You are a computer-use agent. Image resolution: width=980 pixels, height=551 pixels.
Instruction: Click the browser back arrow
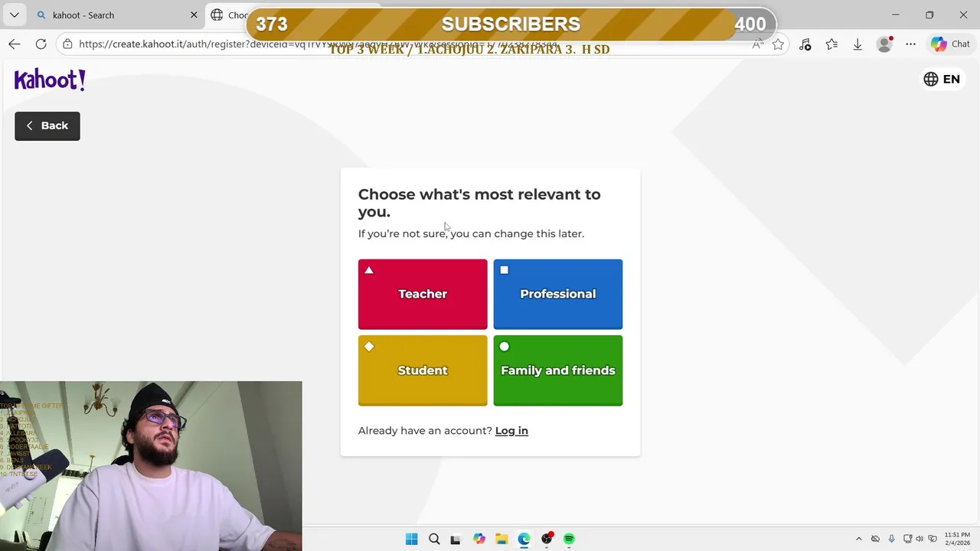(15, 44)
